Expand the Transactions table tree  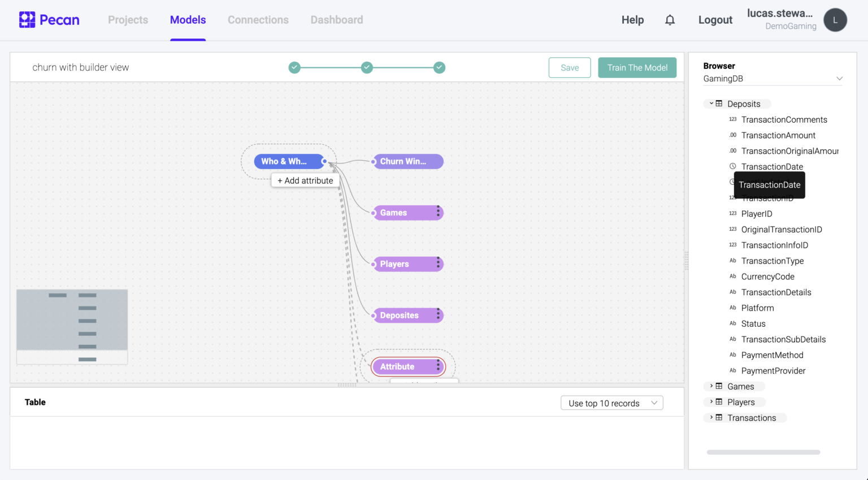[711, 417]
